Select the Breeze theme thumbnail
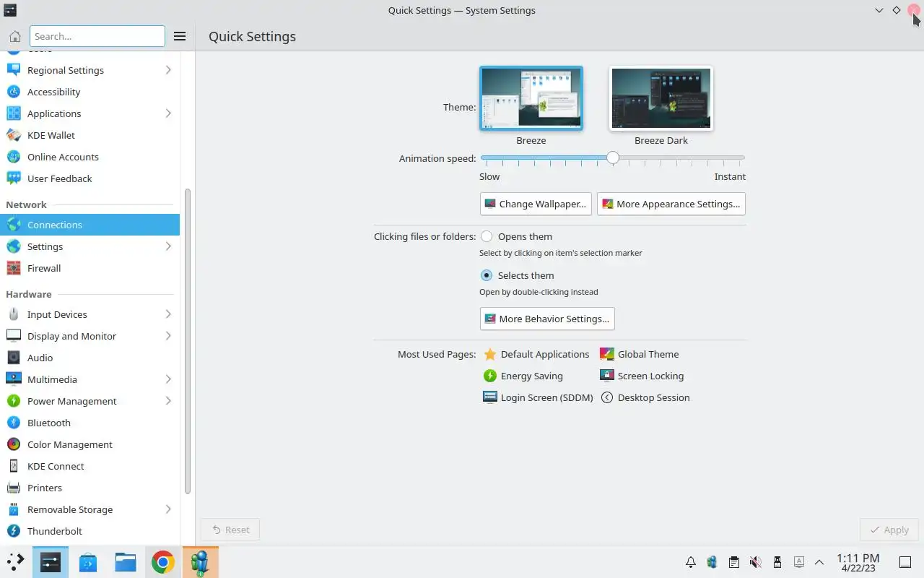This screenshot has height=578, width=924. 531,98
